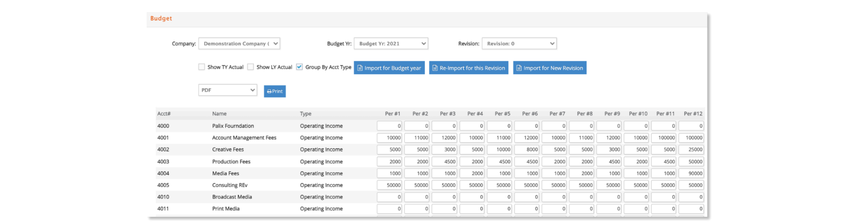The height and width of the screenshot is (224, 868).
Task: Edit Per #1 field for Account Management Fees
Action: (389, 138)
